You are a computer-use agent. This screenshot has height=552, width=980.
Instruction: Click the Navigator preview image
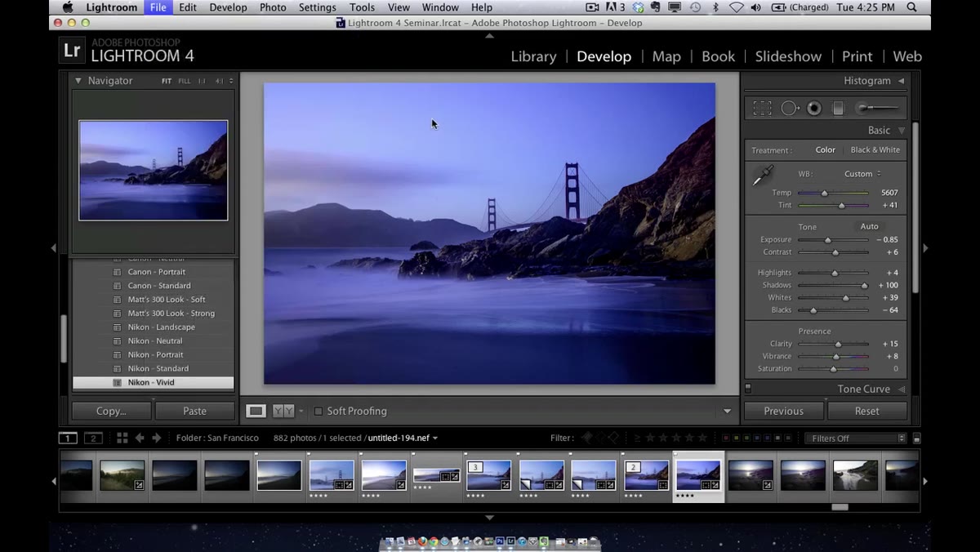click(x=154, y=171)
